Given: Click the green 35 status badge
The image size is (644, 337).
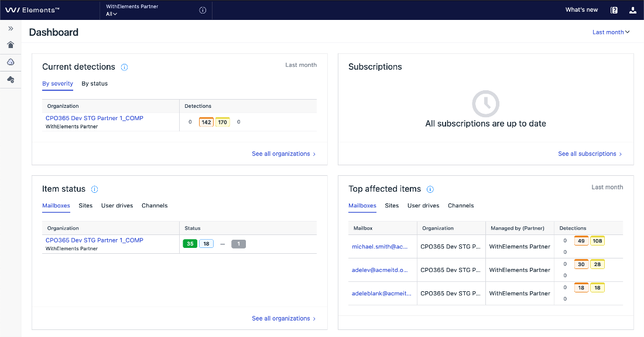Looking at the screenshot, I should (190, 244).
